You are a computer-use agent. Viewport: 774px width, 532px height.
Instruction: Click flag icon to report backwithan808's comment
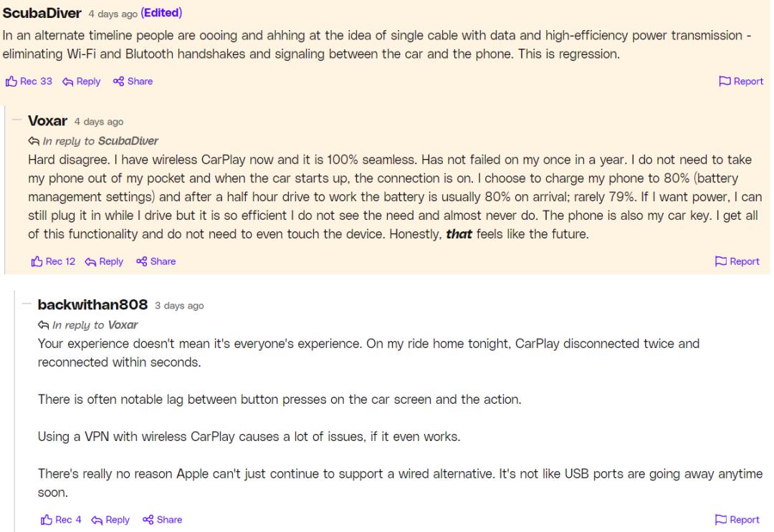tap(721, 520)
